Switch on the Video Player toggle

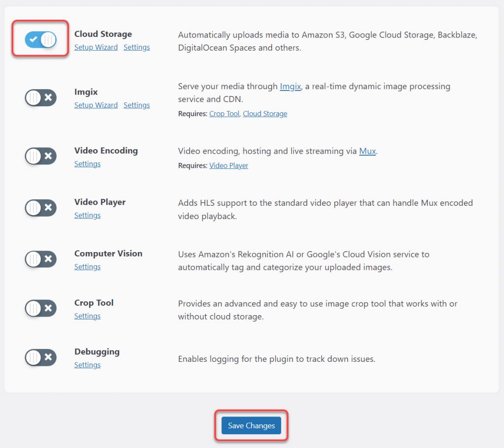point(40,207)
